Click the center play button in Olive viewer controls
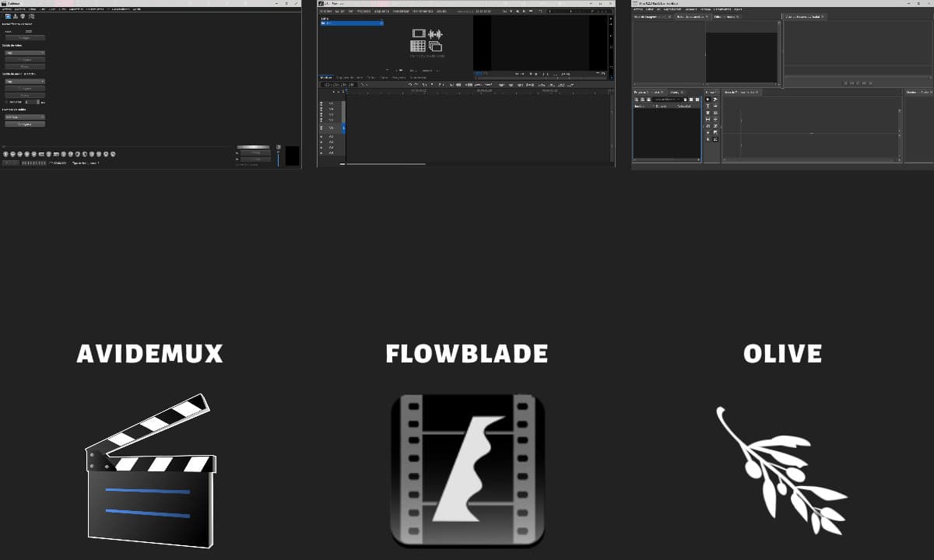The width and height of the screenshot is (934, 560). [858, 83]
